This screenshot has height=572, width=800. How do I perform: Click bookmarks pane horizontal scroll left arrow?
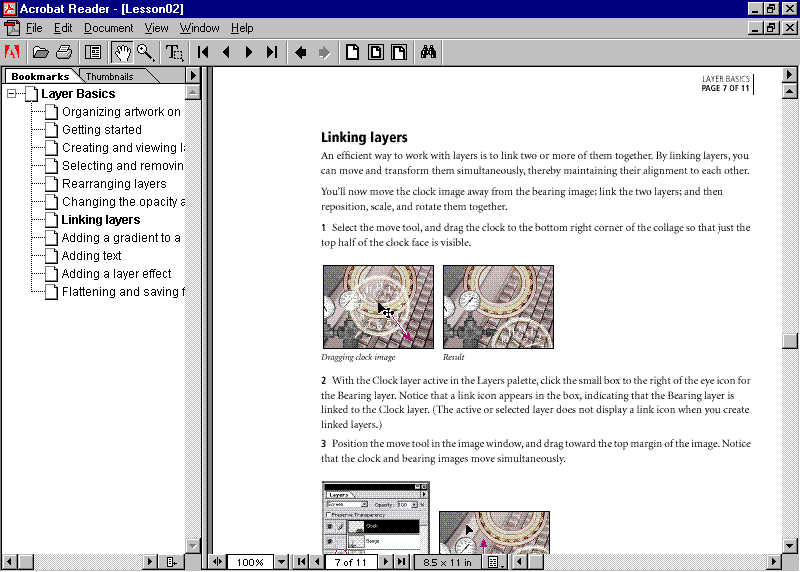(x=9, y=562)
